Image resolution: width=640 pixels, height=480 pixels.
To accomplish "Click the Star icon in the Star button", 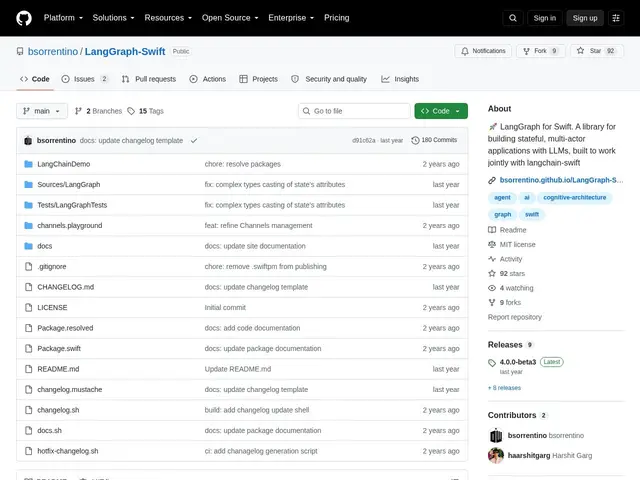I will (580, 51).
